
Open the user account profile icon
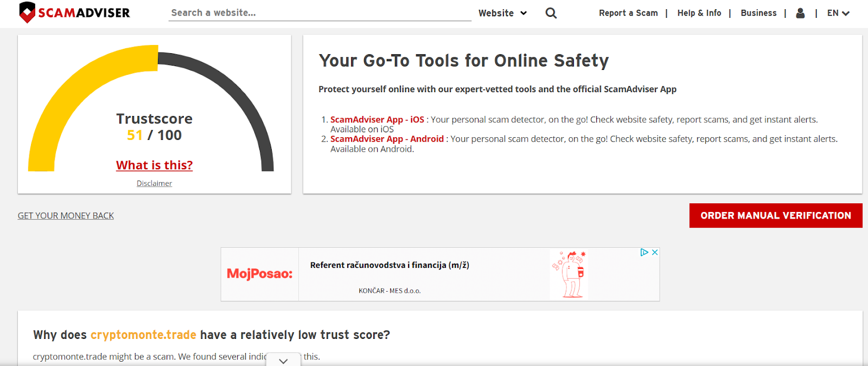pyautogui.click(x=800, y=13)
